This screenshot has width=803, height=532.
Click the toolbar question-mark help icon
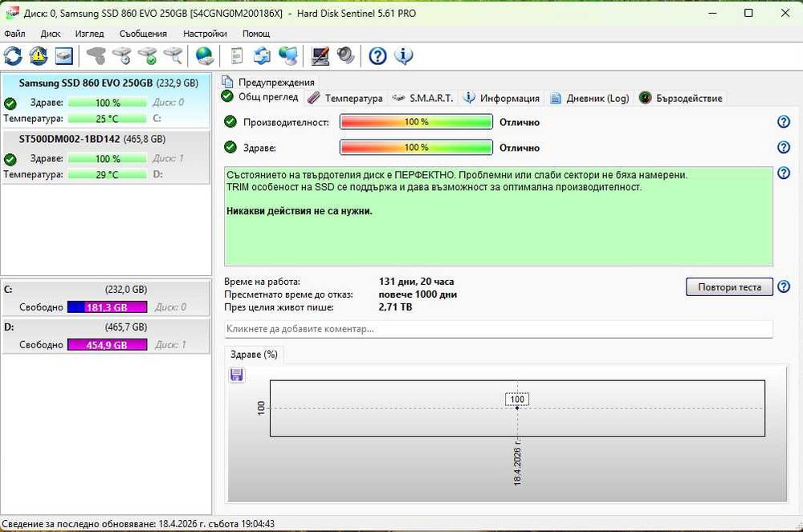coord(377,55)
